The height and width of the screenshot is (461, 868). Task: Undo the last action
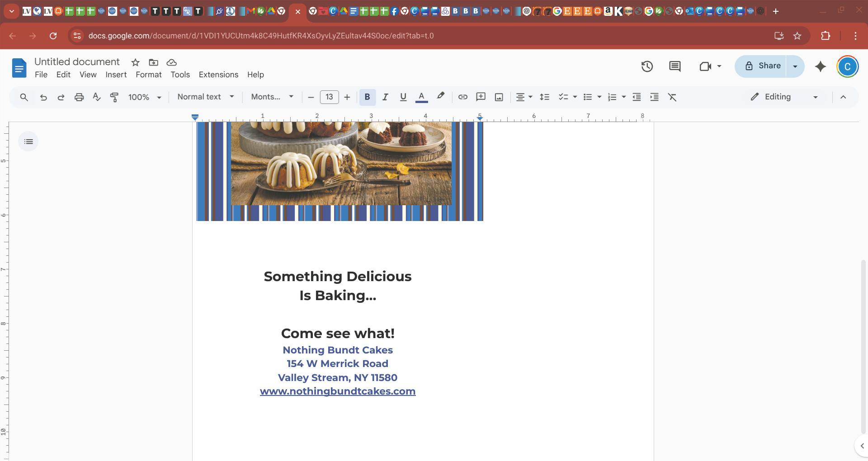coord(43,97)
